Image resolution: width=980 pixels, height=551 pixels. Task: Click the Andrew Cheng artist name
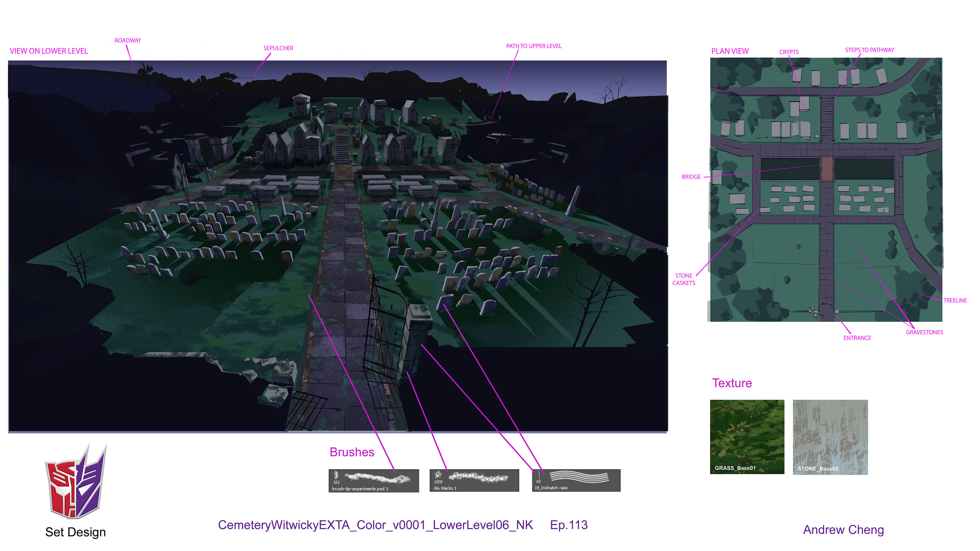tap(843, 530)
